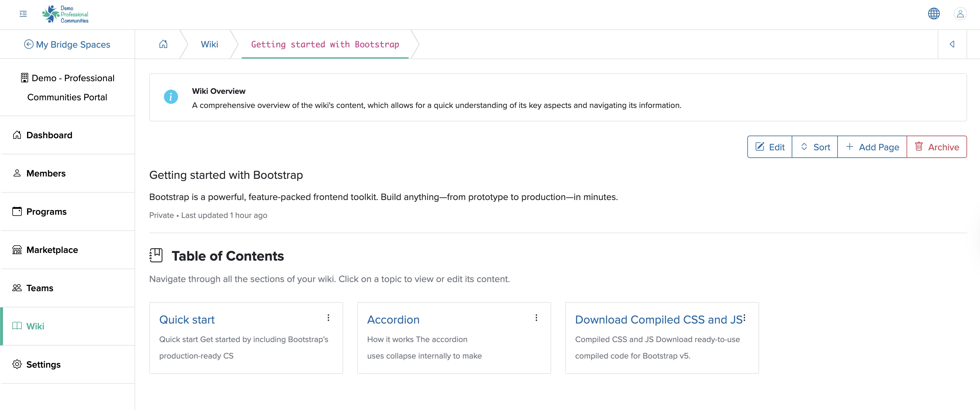Image resolution: width=980 pixels, height=410 pixels.
Task: Click the Wiki Overview info icon
Action: coord(171,97)
